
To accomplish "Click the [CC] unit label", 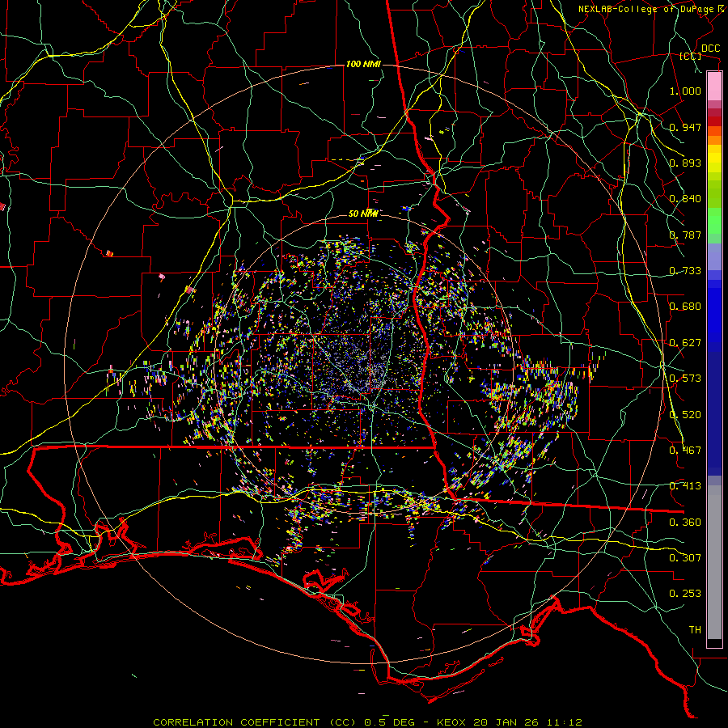I will [691, 56].
